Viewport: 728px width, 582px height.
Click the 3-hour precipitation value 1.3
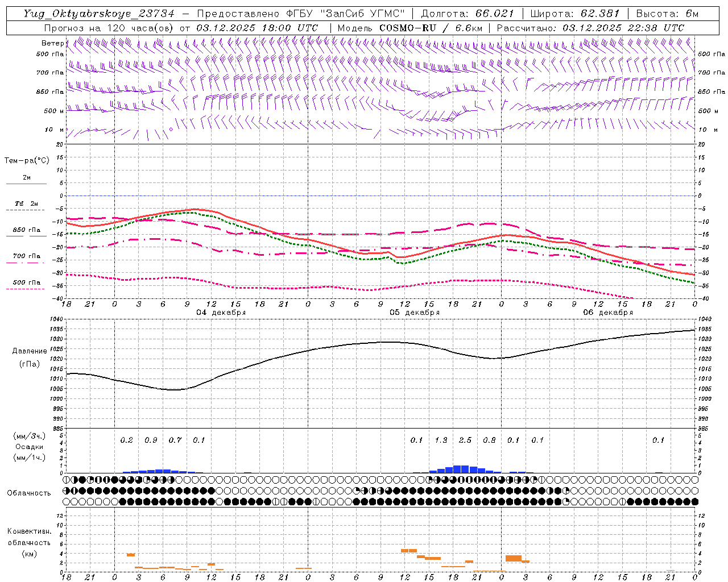pyautogui.click(x=441, y=440)
